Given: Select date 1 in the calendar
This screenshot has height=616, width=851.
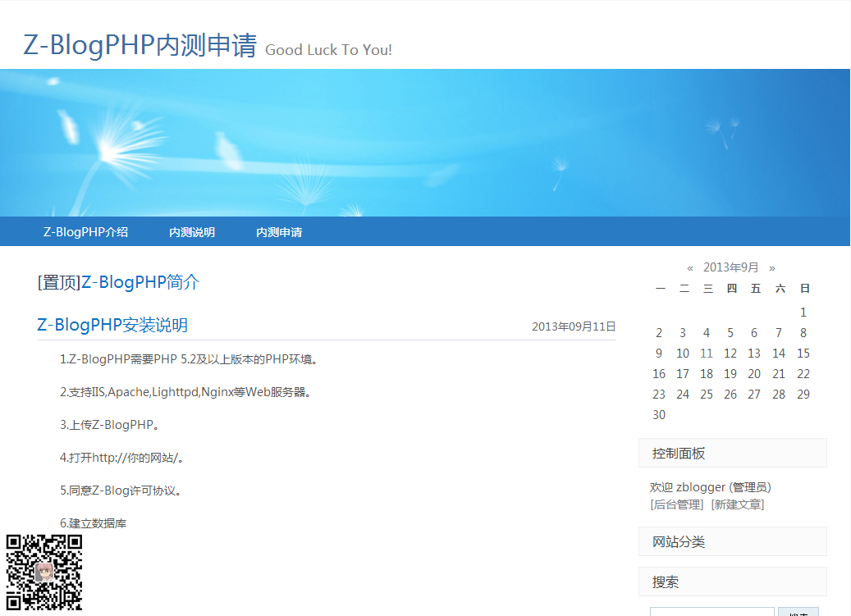Looking at the screenshot, I should pyautogui.click(x=803, y=312).
